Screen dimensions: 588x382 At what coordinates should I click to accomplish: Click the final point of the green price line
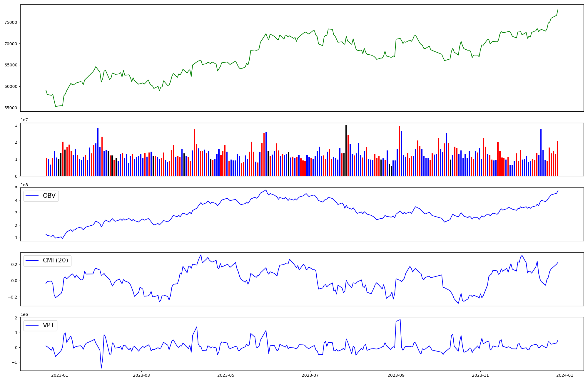pyautogui.click(x=558, y=9)
